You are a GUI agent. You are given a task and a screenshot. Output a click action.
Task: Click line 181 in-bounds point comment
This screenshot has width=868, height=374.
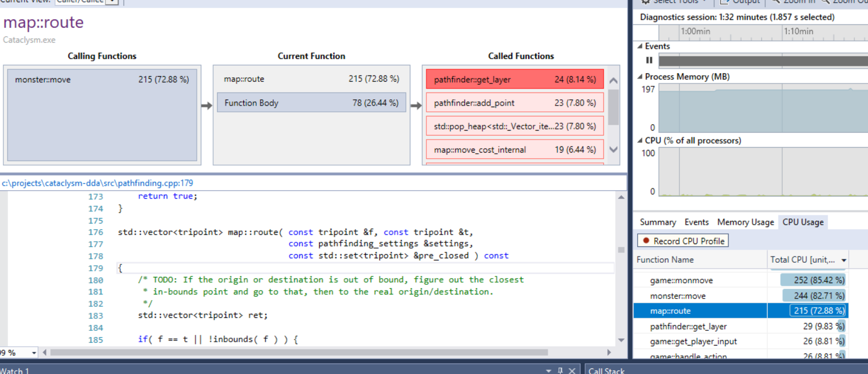(318, 291)
